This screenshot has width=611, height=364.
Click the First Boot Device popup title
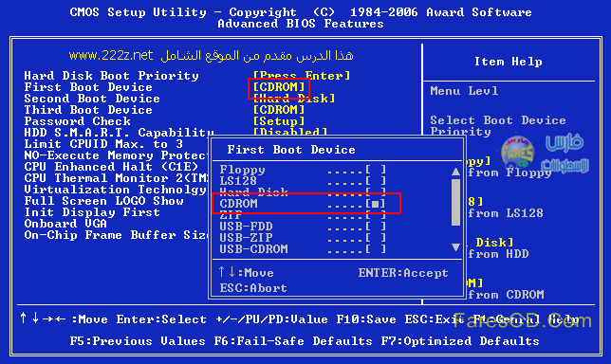(291, 150)
